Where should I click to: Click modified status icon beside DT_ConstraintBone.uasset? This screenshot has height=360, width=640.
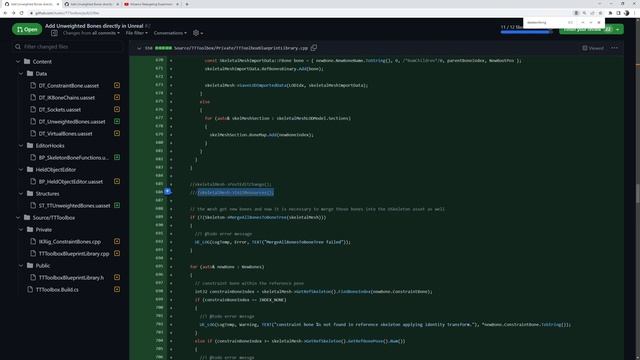pyautogui.click(x=117, y=85)
